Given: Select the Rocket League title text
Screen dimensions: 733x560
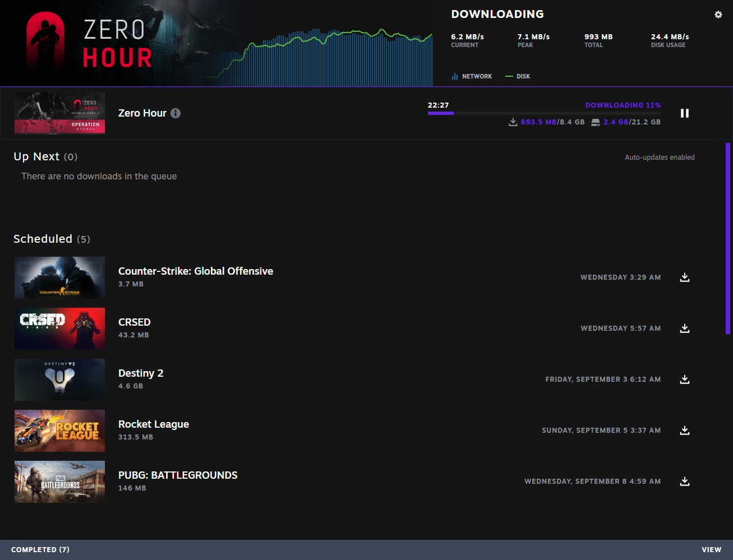Looking at the screenshot, I should click(x=154, y=424).
